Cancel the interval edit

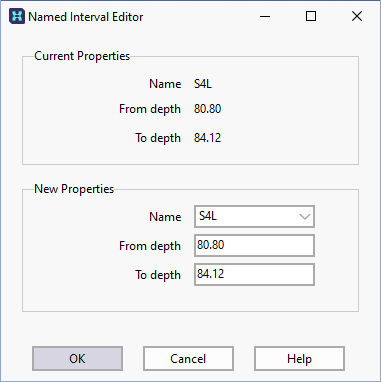(x=188, y=359)
